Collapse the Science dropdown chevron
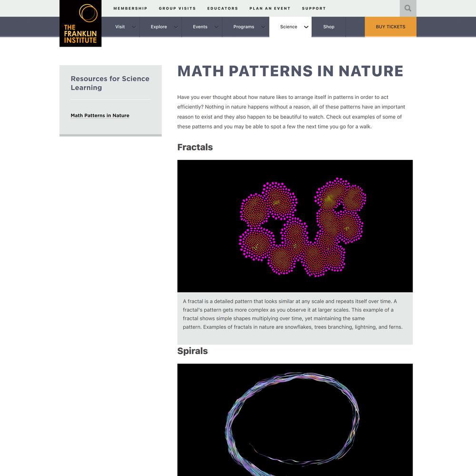476x476 pixels. point(306,27)
